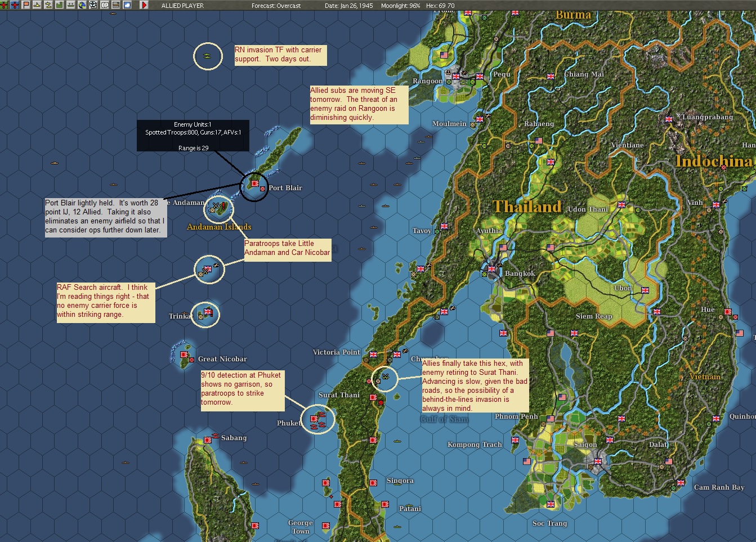
Task: Select the British flag at Soc Trang
Action: 551,504
